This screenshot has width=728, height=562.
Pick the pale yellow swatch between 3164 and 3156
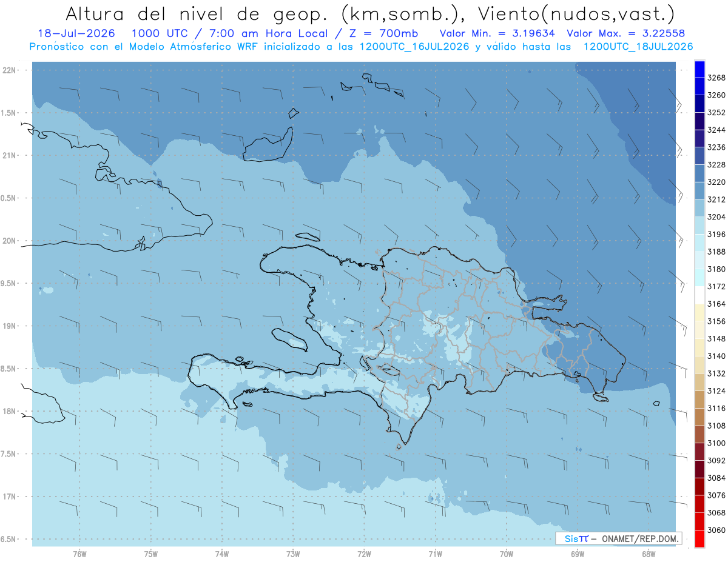point(699,312)
